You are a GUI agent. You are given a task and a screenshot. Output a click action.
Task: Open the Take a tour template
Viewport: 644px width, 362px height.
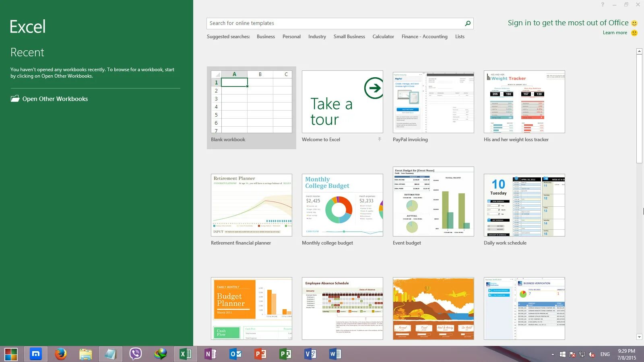click(343, 102)
